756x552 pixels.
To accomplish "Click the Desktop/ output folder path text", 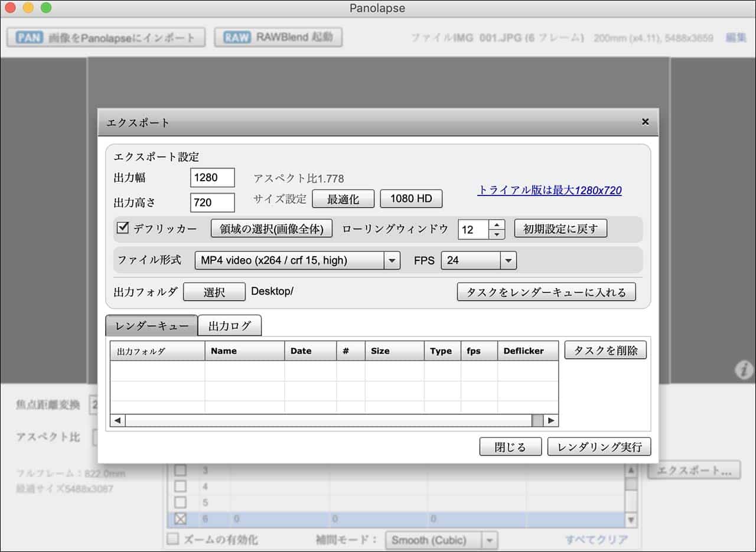I will pos(272,291).
